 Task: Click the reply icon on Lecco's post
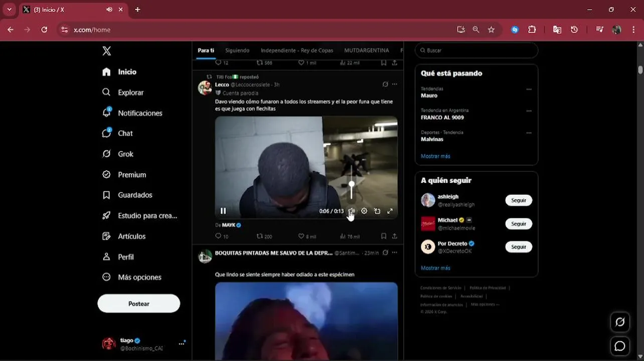coord(218,236)
